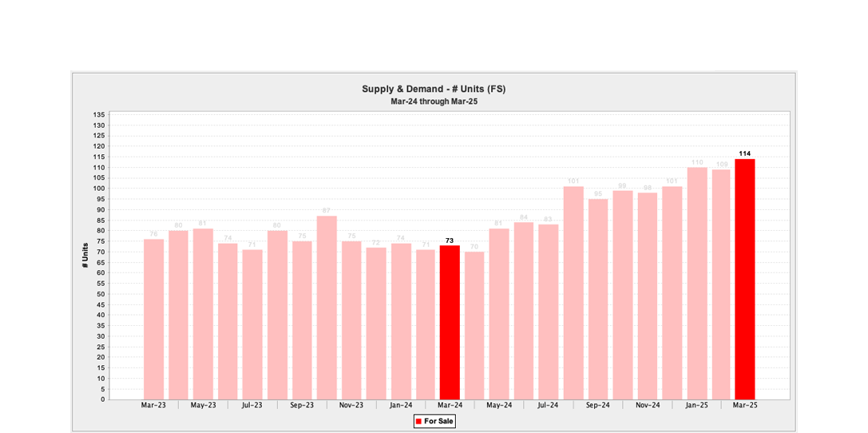Select the highlighted Mar-25 bar showing 114
This screenshot has height=433, width=868.
744,280
